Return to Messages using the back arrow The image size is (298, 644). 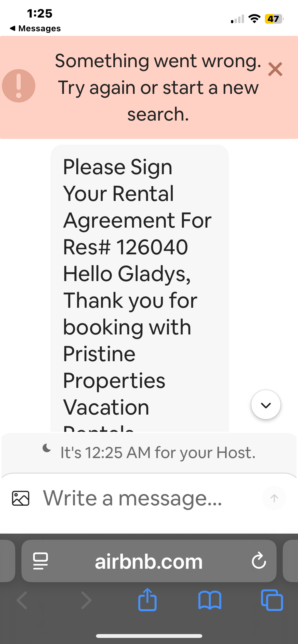pyautogui.click(x=35, y=28)
